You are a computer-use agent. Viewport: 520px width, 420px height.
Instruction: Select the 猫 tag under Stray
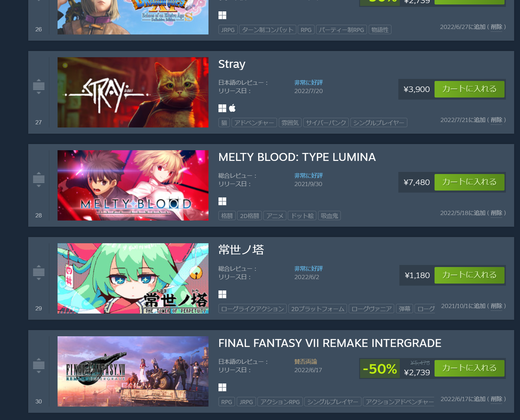(224, 123)
